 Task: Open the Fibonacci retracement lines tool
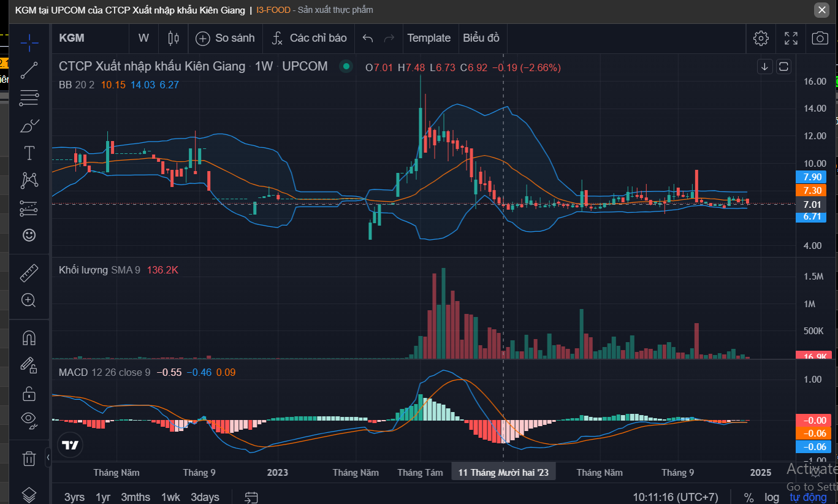point(29,97)
